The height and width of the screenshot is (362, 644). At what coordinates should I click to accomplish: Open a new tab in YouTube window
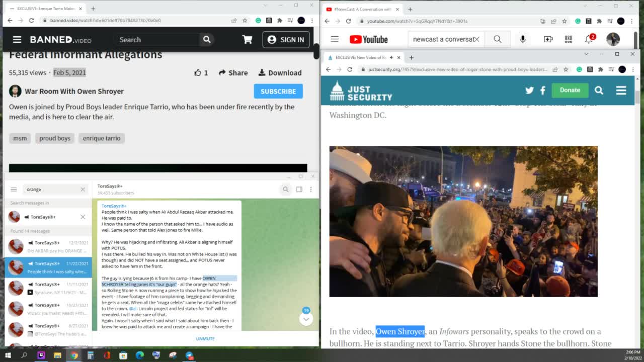point(410,9)
